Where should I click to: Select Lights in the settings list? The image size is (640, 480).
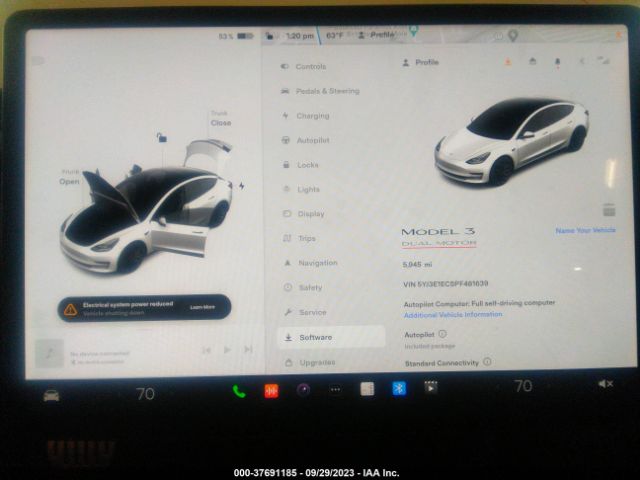(x=302, y=189)
